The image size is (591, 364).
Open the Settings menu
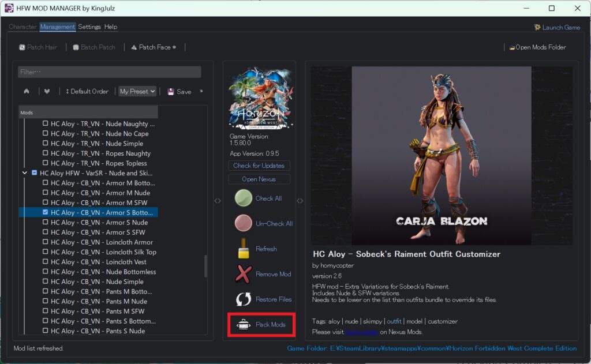[89, 27]
